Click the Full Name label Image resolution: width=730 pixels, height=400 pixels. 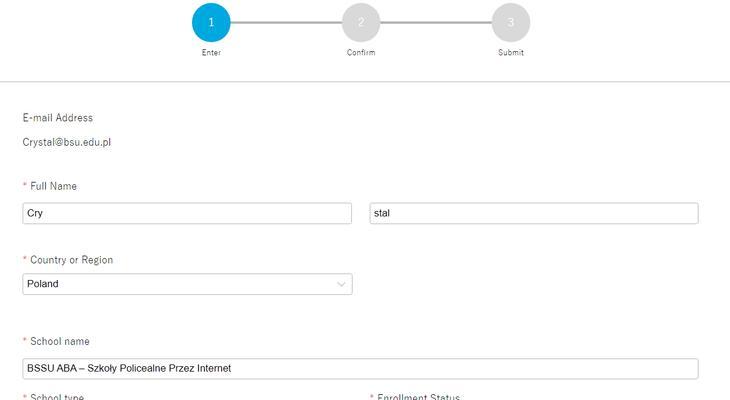pos(53,186)
